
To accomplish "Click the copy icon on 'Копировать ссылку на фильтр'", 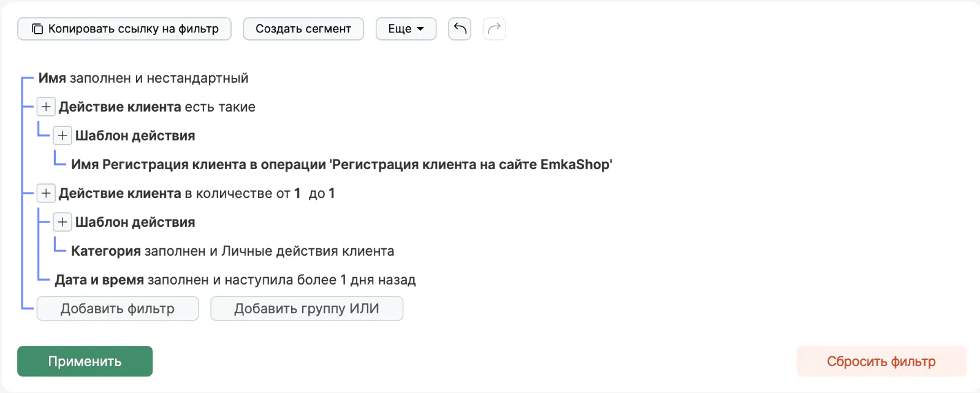I will coord(37,28).
